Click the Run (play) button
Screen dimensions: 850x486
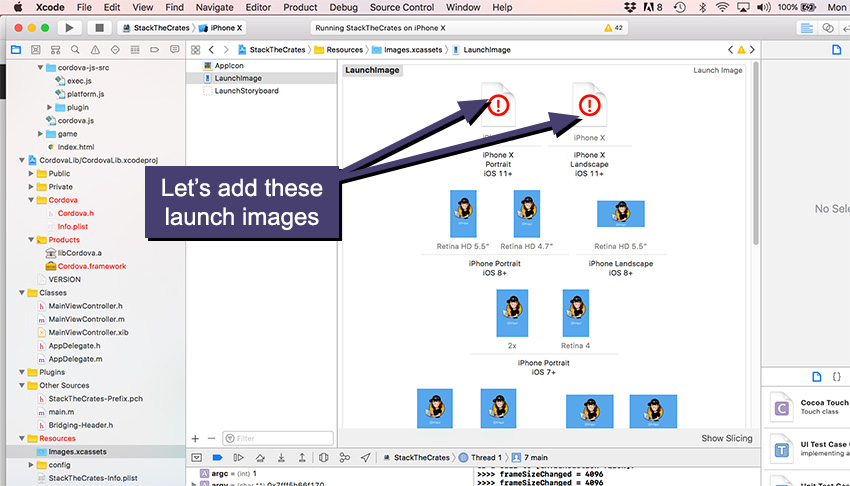pos(69,28)
